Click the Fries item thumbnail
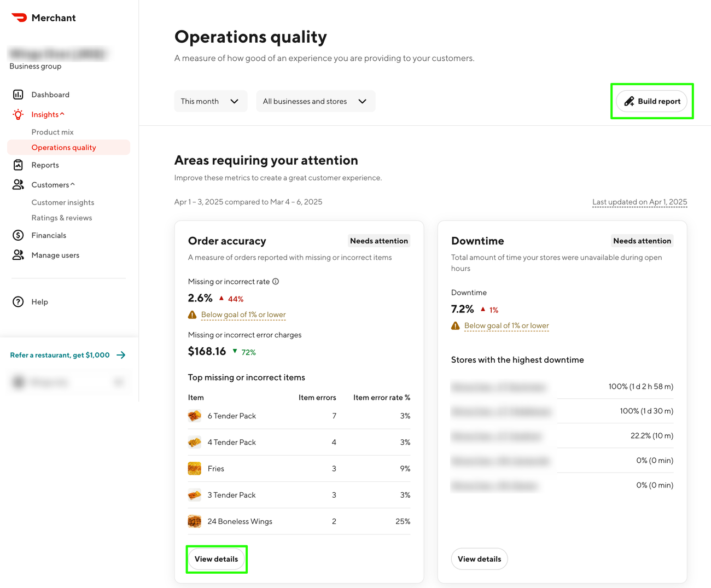 [x=194, y=468]
